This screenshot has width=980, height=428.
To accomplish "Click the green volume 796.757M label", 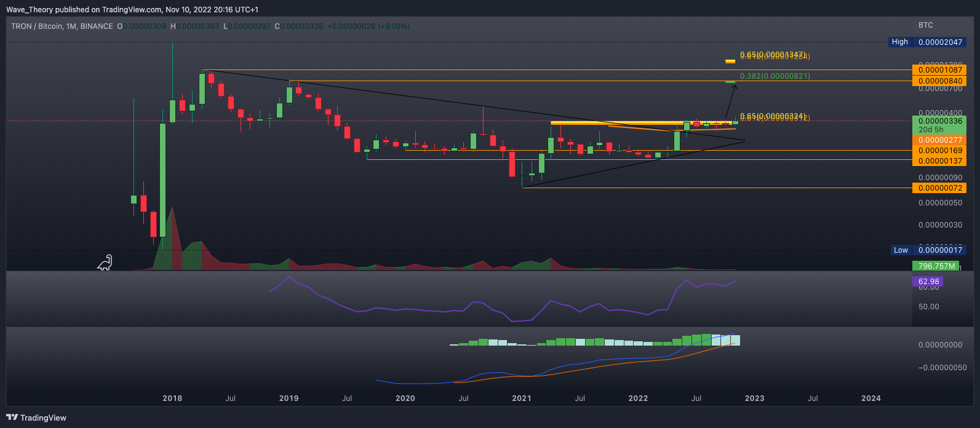I will pyautogui.click(x=936, y=266).
